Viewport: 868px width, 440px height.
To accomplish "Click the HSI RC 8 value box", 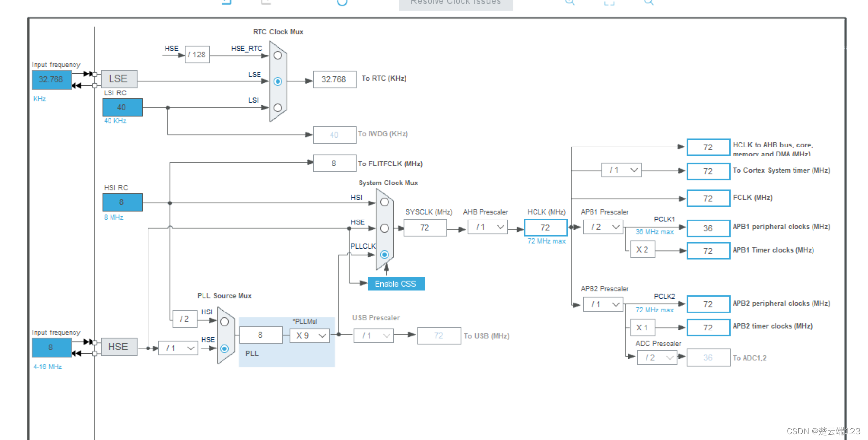I will tap(122, 202).
